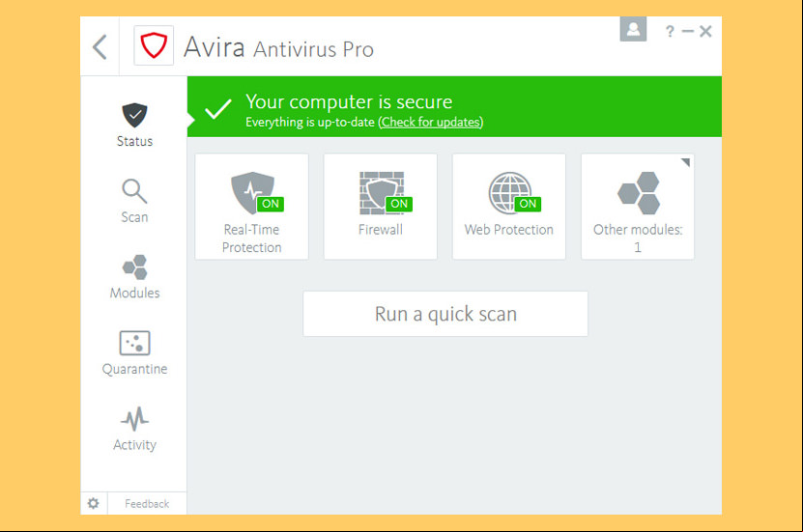Open the user account icon

click(633, 29)
